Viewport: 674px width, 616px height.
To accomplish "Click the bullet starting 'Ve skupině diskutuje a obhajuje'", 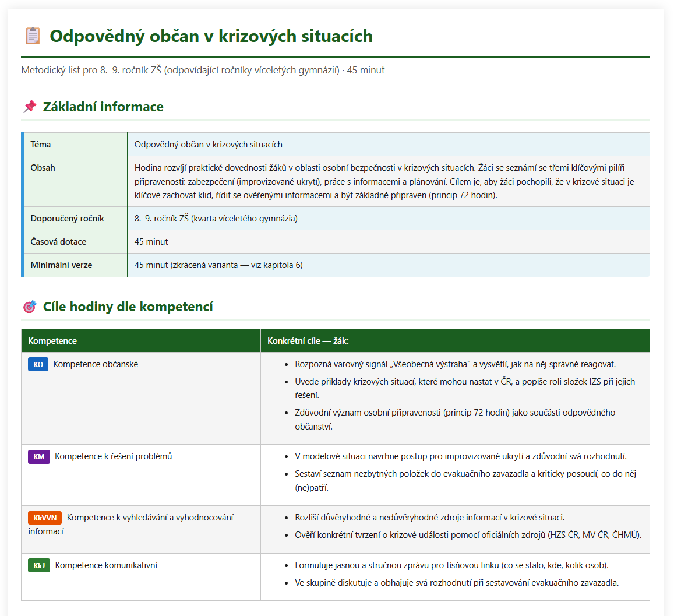I will click(457, 583).
